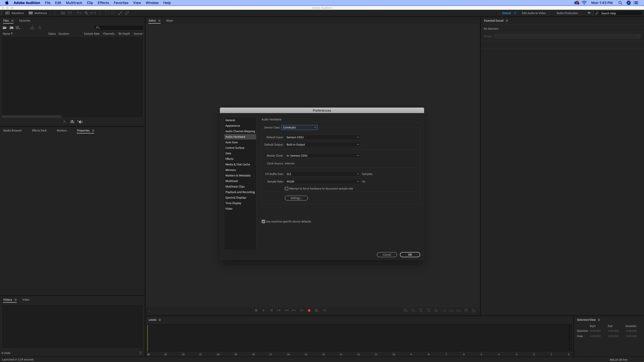Click the OK button in Preferences
Image resolution: width=644 pixels, height=362 pixels.
410,255
